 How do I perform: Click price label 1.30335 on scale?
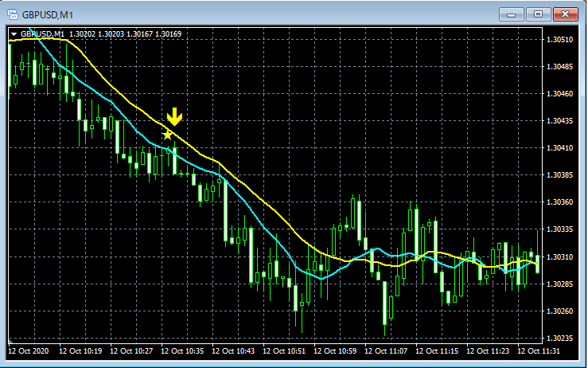560,229
